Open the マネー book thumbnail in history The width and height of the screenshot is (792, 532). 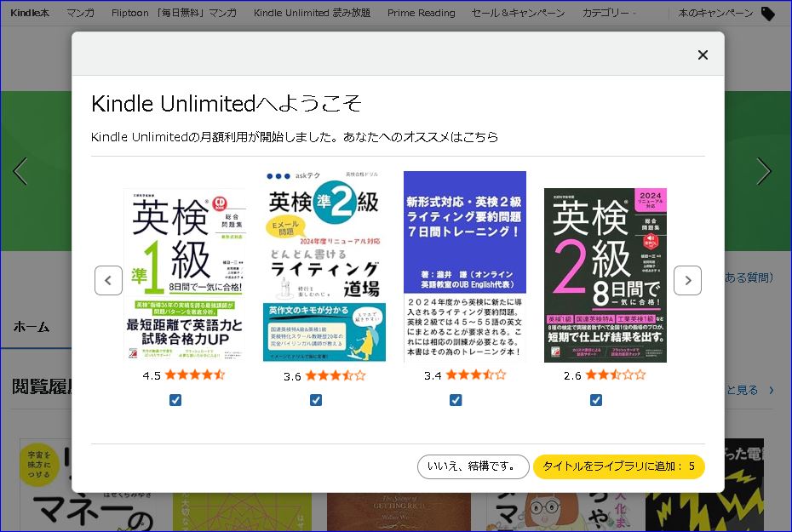click(x=89, y=484)
